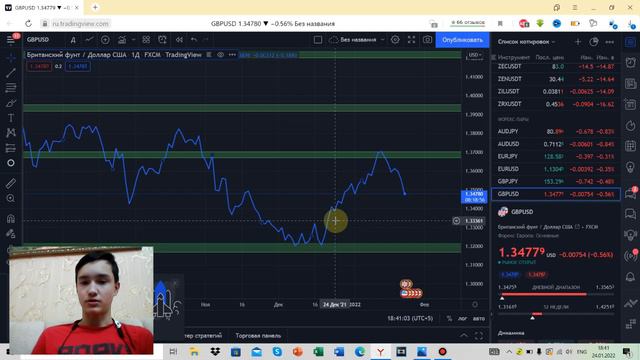Screen dimensions: 640x360
Task: Open the hotlists flame sidebar panel
Action: tap(631, 126)
